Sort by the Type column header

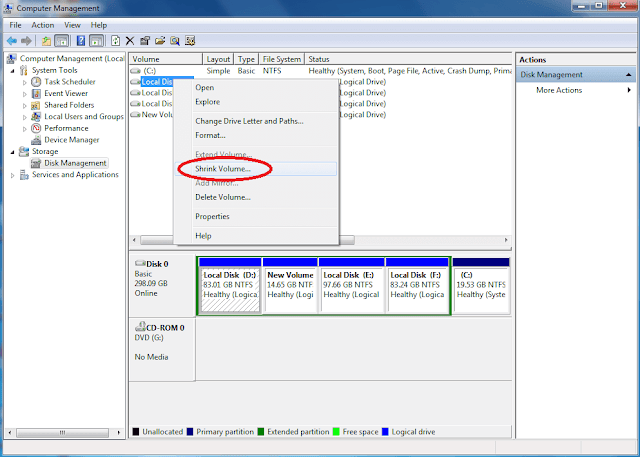(247, 59)
